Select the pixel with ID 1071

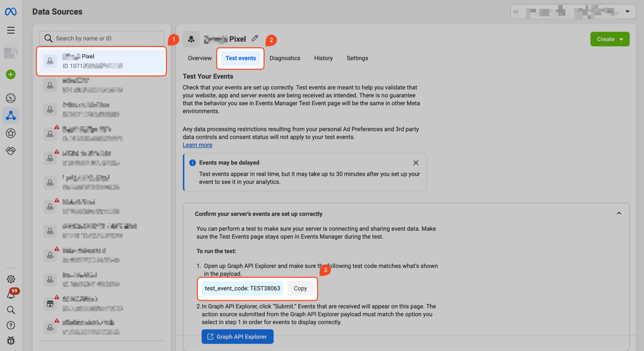pos(102,61)
